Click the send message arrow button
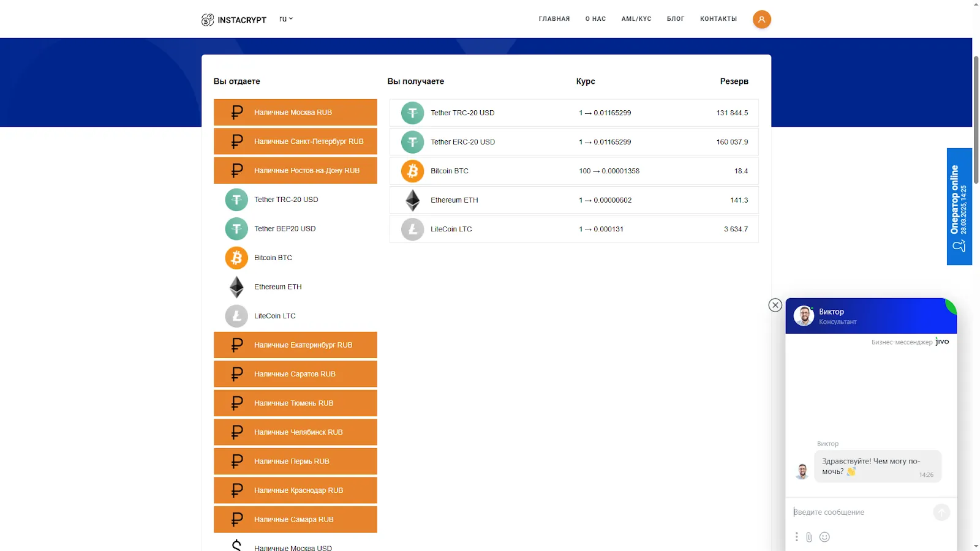The image size is (980, 551). click(941, 512)
